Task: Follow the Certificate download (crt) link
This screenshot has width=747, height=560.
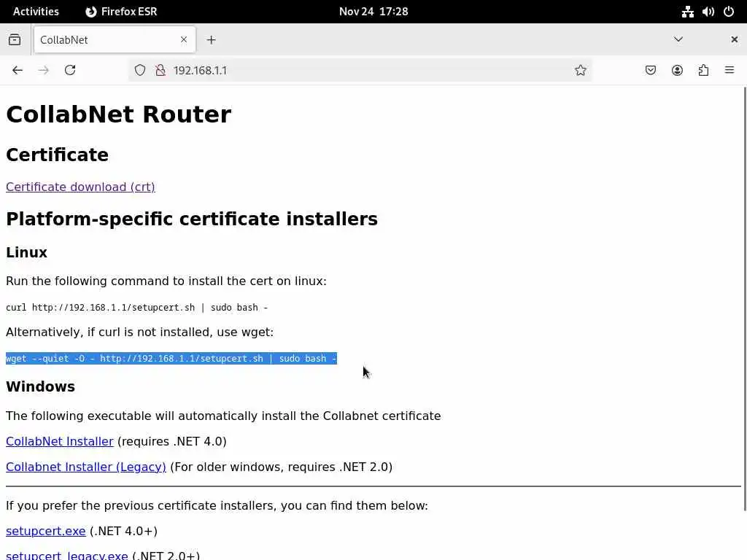Action: [80, 187]
